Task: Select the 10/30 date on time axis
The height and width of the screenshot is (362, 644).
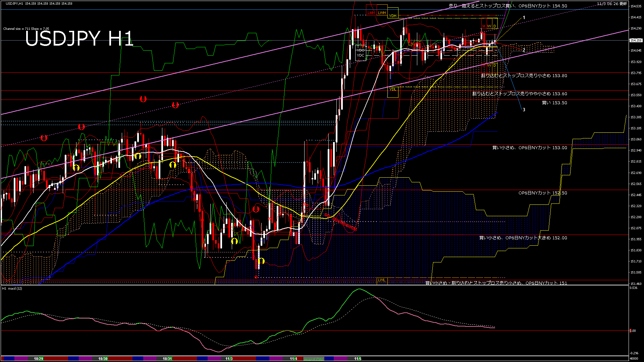Action: pos(103,359)
